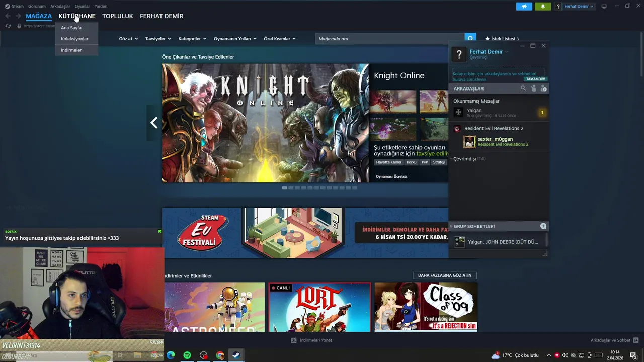Collapse the Resident Evil Revelations 2 group
Screen dimensions: 644x362
click(x=493, y=128)
